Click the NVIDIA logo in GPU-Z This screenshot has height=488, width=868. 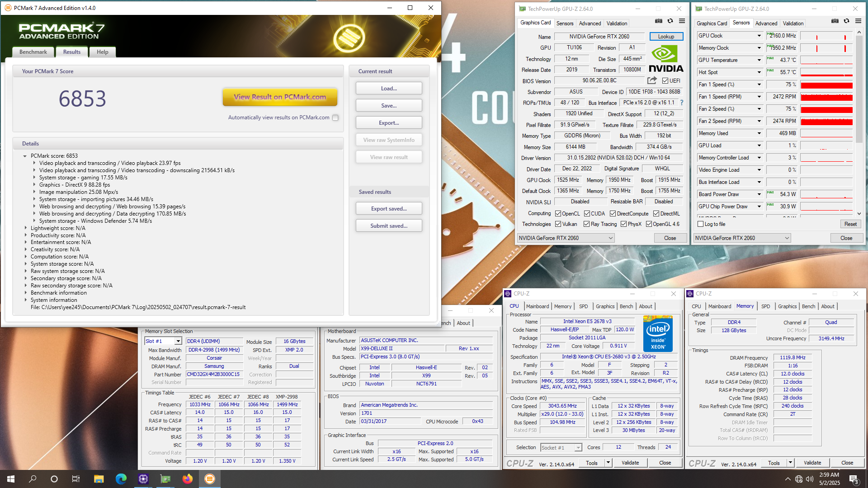point(666,59)
